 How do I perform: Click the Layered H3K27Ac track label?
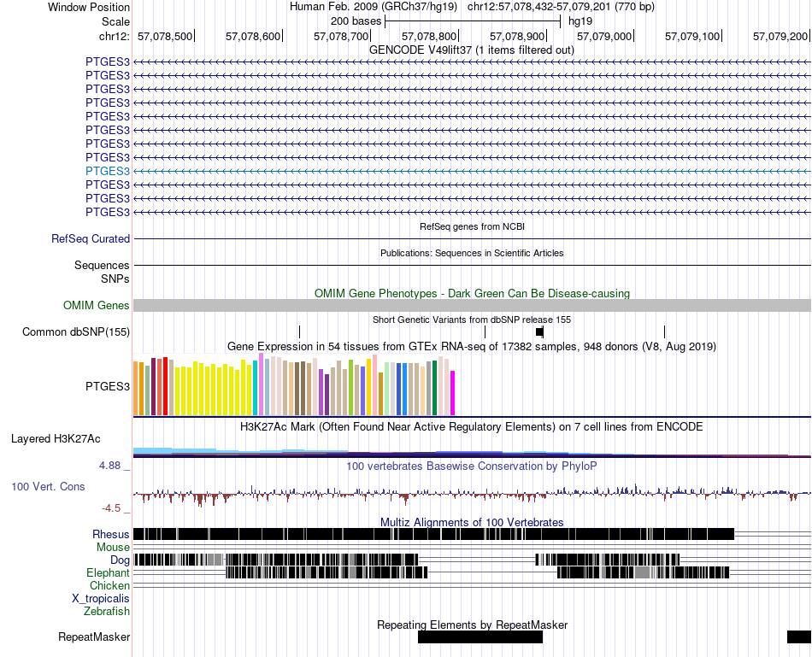click(56, 439)
